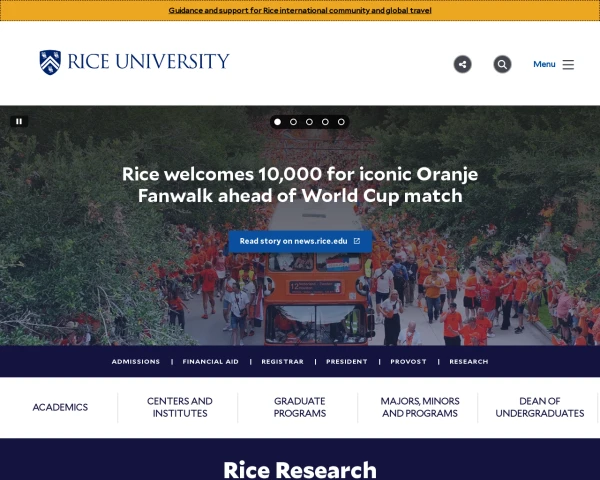Open search with the magnifier icon

[x=502, y=64]
